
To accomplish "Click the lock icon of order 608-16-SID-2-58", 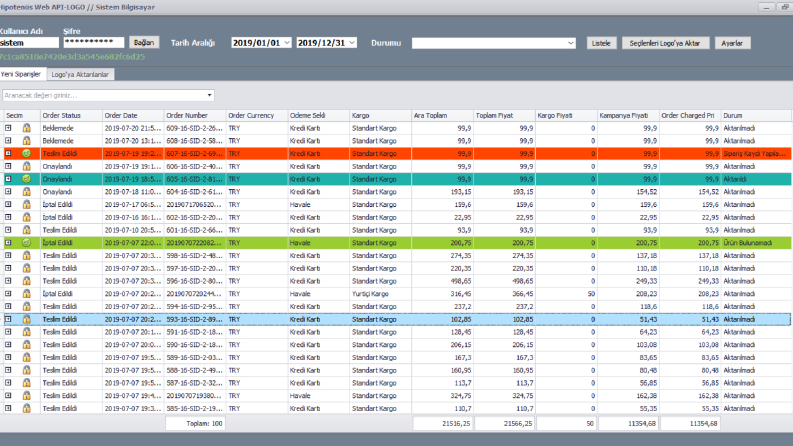I will coord(26,141).
